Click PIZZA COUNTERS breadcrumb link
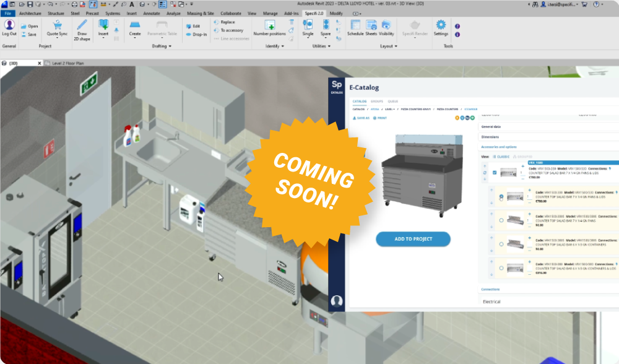Viewport: 619px width, 364px height. (x=448, y=110)
